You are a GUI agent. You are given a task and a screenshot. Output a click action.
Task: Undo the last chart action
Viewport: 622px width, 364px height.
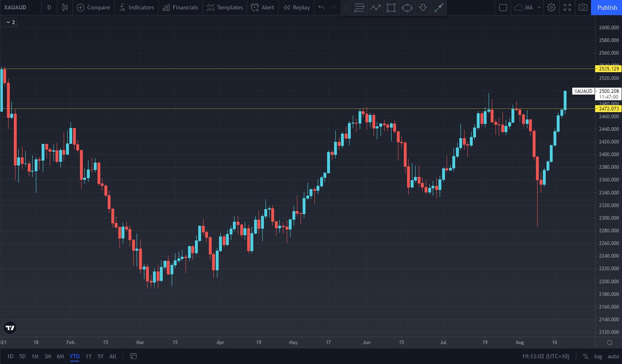(321, 7)
